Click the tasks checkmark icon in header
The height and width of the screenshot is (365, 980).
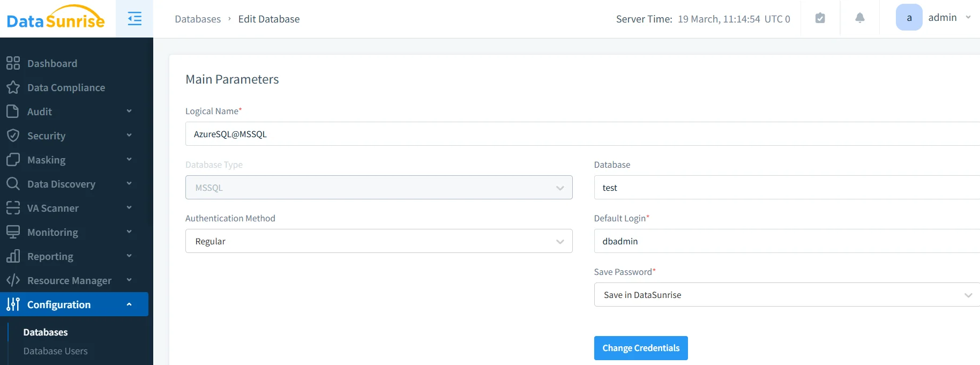(820, 18)
